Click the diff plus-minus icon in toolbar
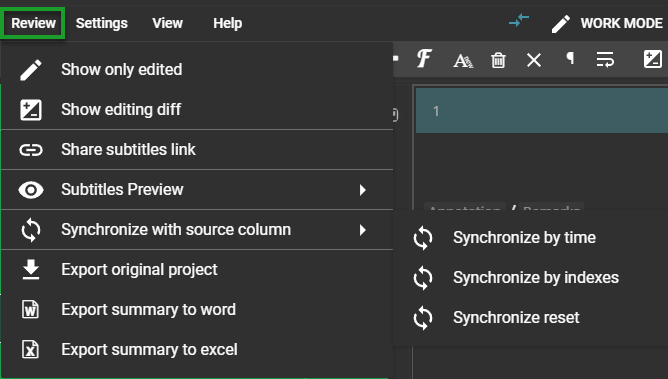The image size is (668, 379). tap(653, 59)
